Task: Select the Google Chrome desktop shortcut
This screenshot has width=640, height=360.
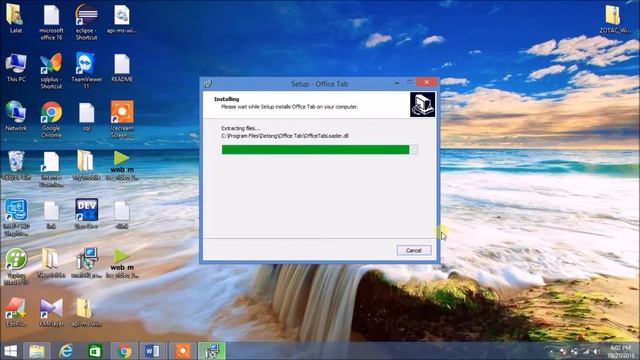Action: point(51,120)
